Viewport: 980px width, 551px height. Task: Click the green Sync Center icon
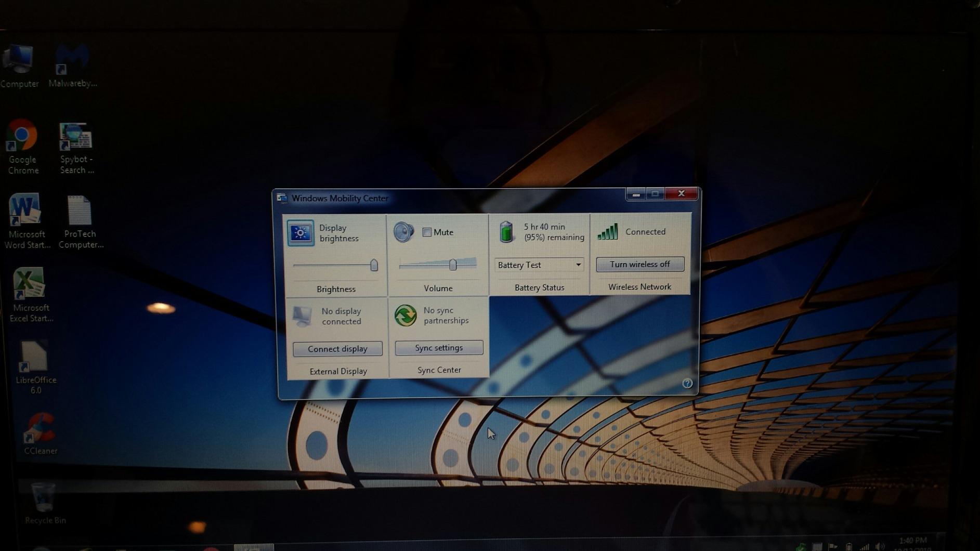[406, 316]
